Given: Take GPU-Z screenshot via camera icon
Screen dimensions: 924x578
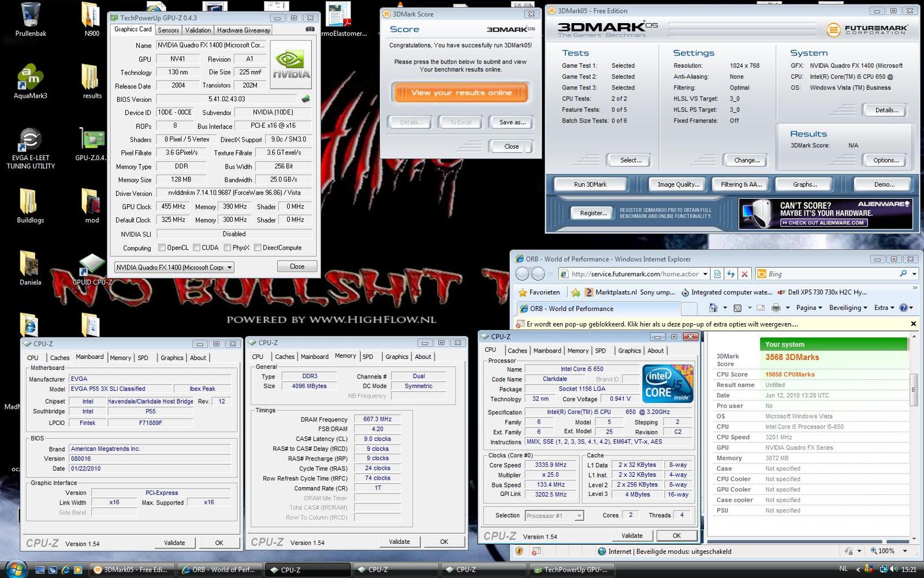Looking at the screenshot, I should pos(310,29).
